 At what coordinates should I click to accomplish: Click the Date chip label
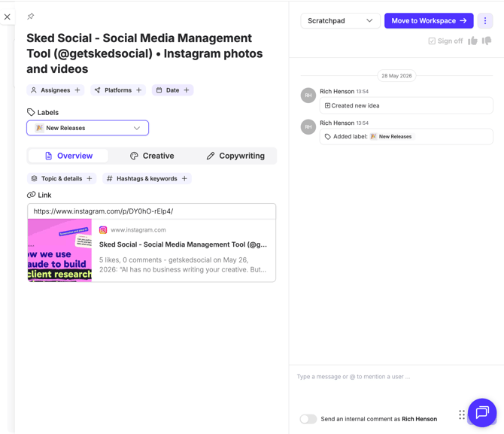pos(172,90)
